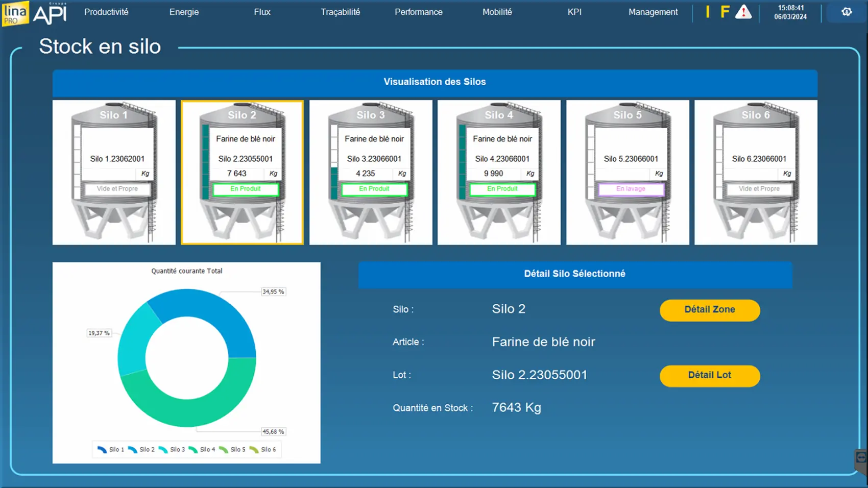Open the settings gear icon

[847, 12]
